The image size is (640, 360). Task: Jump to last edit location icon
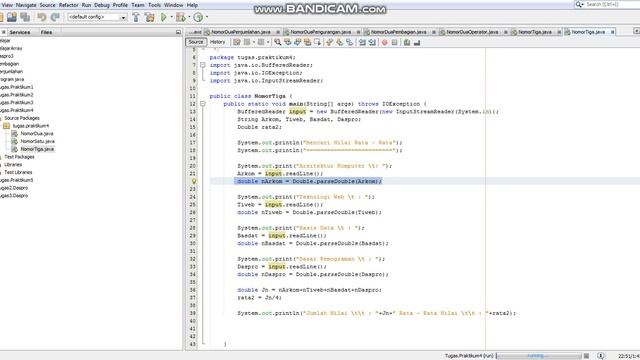(x=237, y=42)
